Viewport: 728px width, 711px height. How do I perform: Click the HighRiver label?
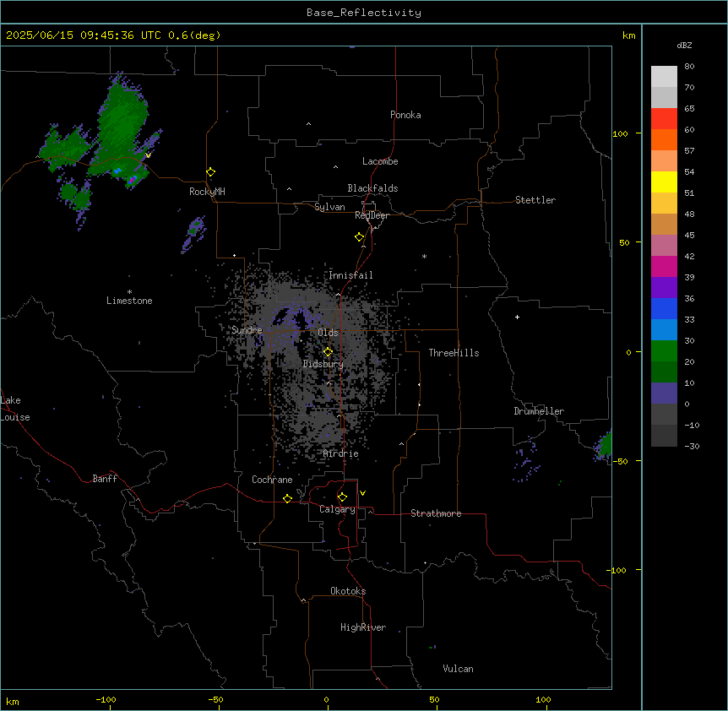point(363,627)
